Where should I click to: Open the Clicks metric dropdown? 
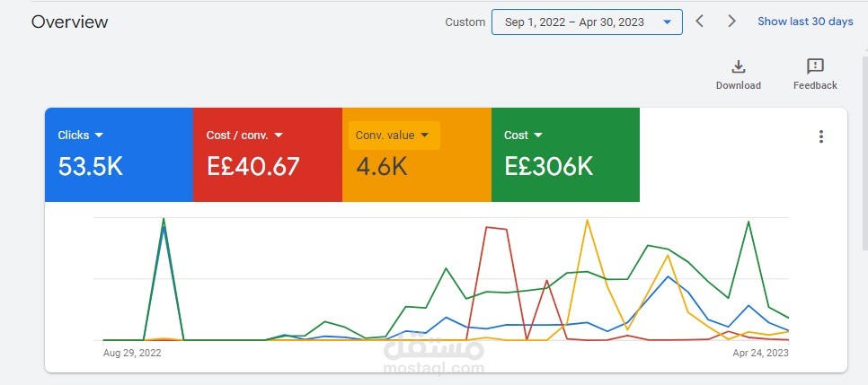click(81, 136)
